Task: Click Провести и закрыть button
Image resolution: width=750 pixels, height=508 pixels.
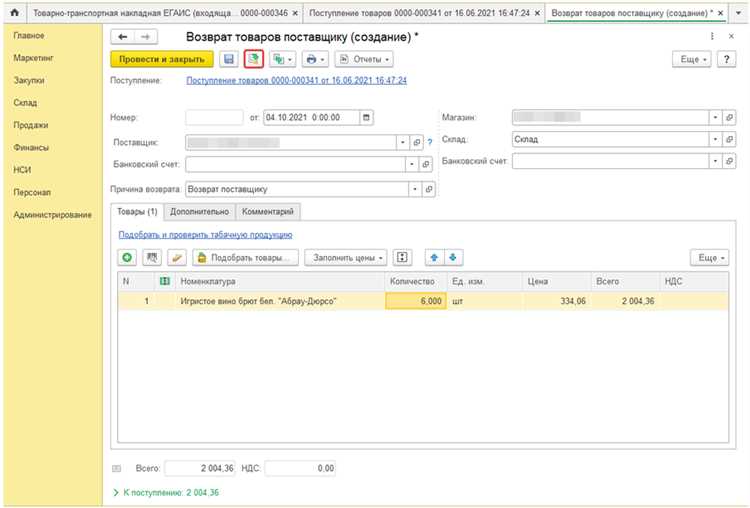Action: [x=162, y=59]
